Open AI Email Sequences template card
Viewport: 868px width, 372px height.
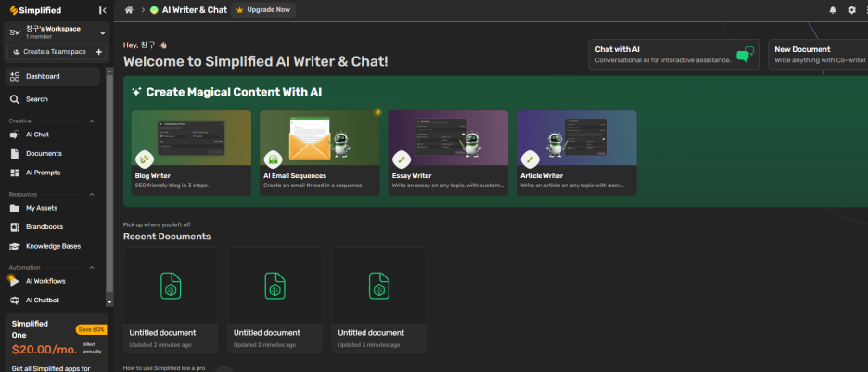[x=320, y=153]
